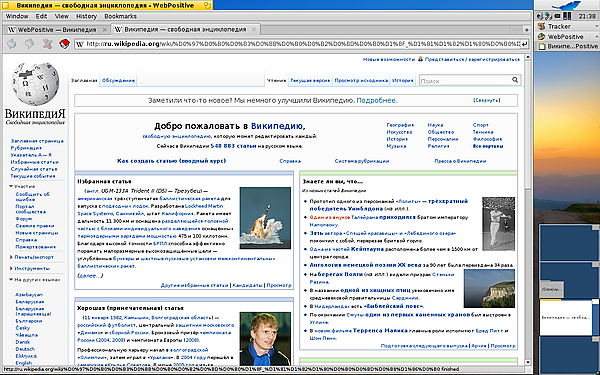Click the Go arrow beside the URL field
Viewport: 600px width, 375px height.
525,44
